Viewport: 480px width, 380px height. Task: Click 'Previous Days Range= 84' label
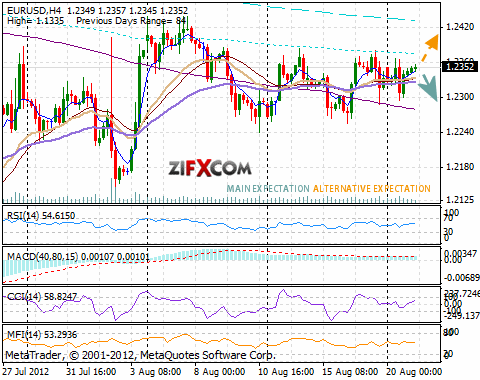tap(131, 21)
